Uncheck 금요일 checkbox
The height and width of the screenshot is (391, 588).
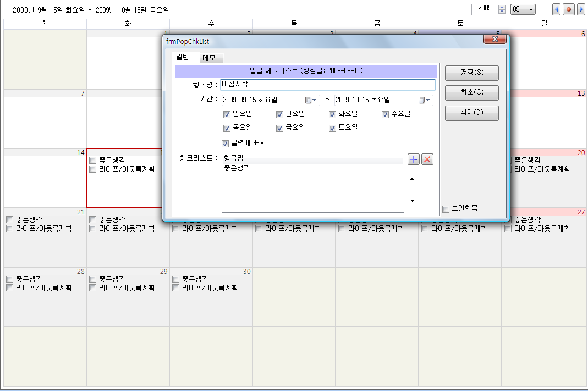[x=279, y=128]
